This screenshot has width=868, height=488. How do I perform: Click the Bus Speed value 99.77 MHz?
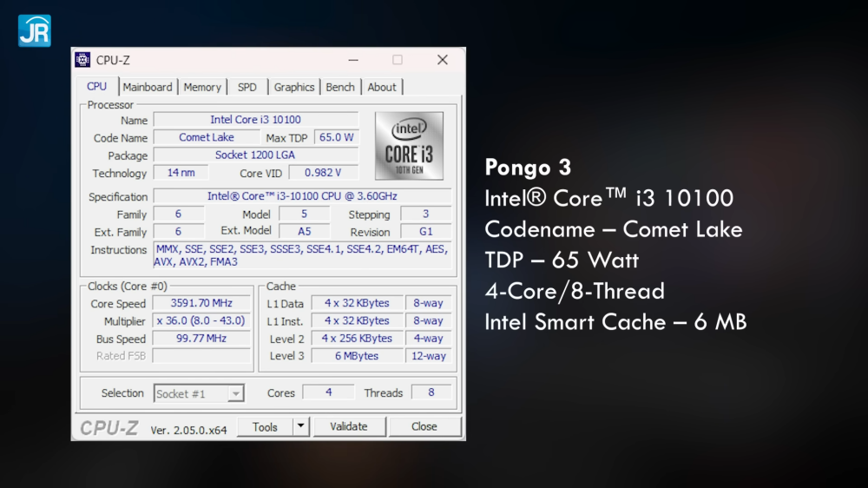coord(201,339)
